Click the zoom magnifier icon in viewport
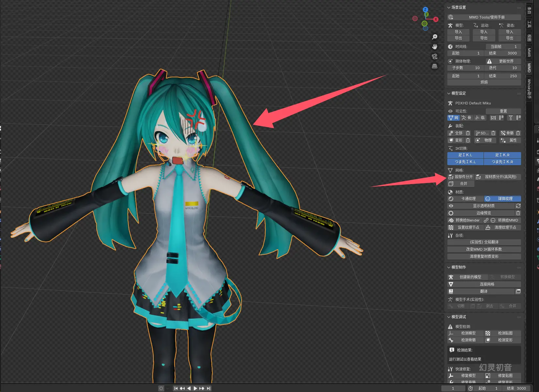This screenshot has width=539, height=392. [435, 37]
